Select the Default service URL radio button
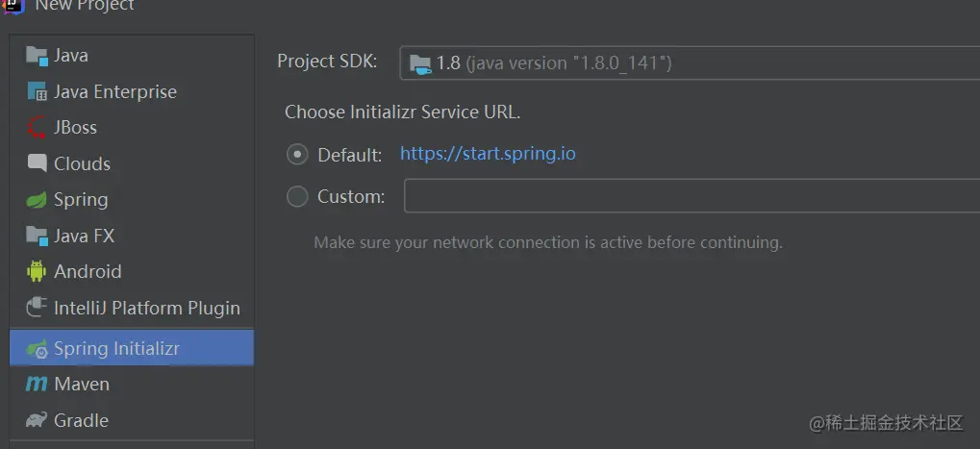This screenshot has height=449, width=980. 298,154
